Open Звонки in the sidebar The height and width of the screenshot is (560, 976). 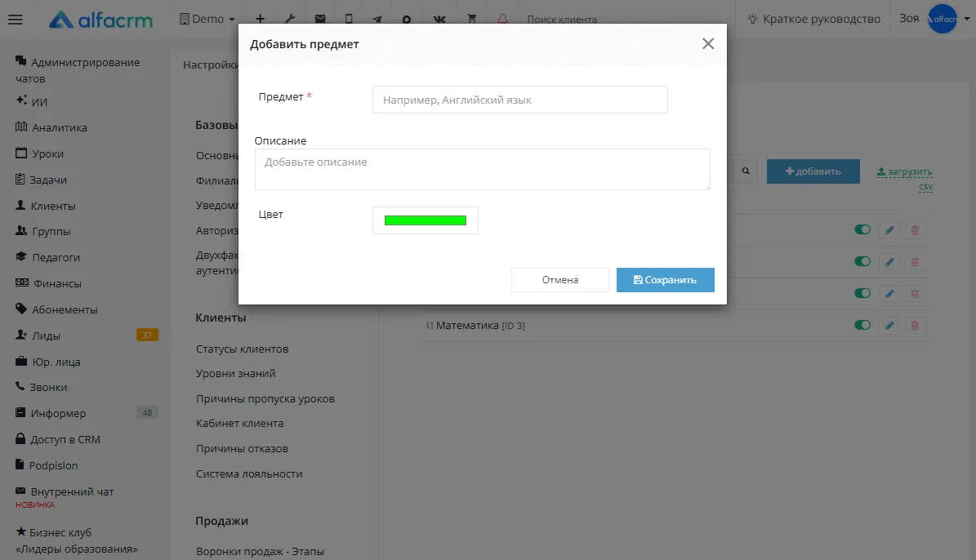tap(41, 387)
